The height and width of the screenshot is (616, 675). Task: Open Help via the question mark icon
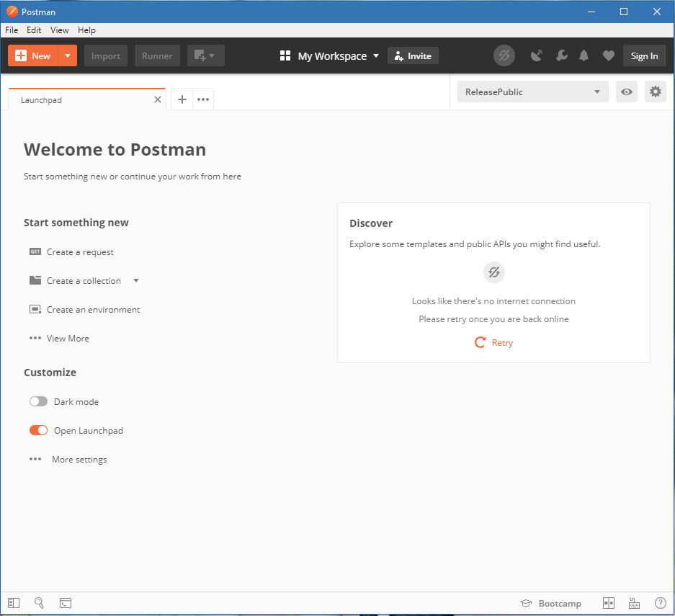click(661, 603)
